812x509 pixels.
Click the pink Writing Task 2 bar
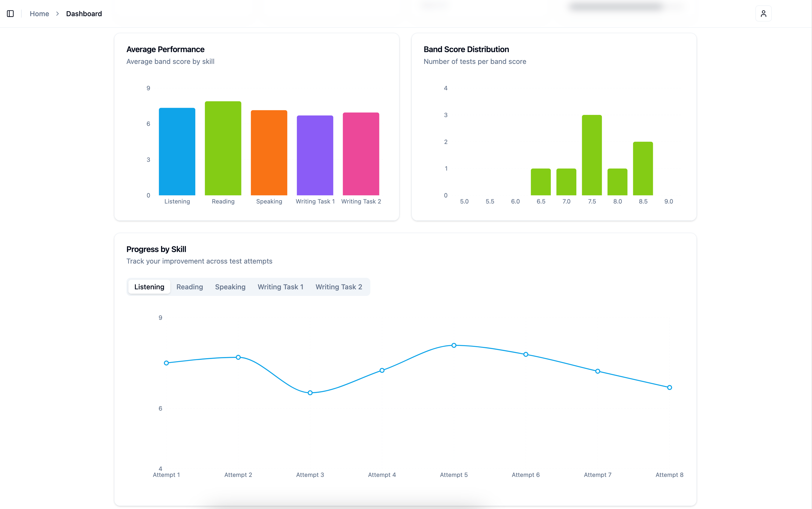(x=361, y=154)
